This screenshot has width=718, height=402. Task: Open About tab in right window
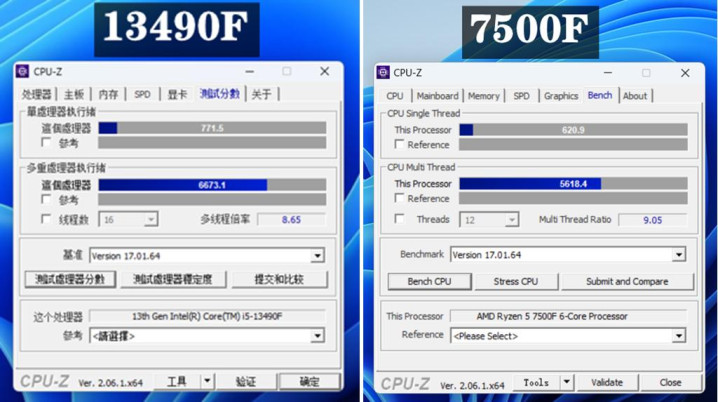tap(635, 96)
